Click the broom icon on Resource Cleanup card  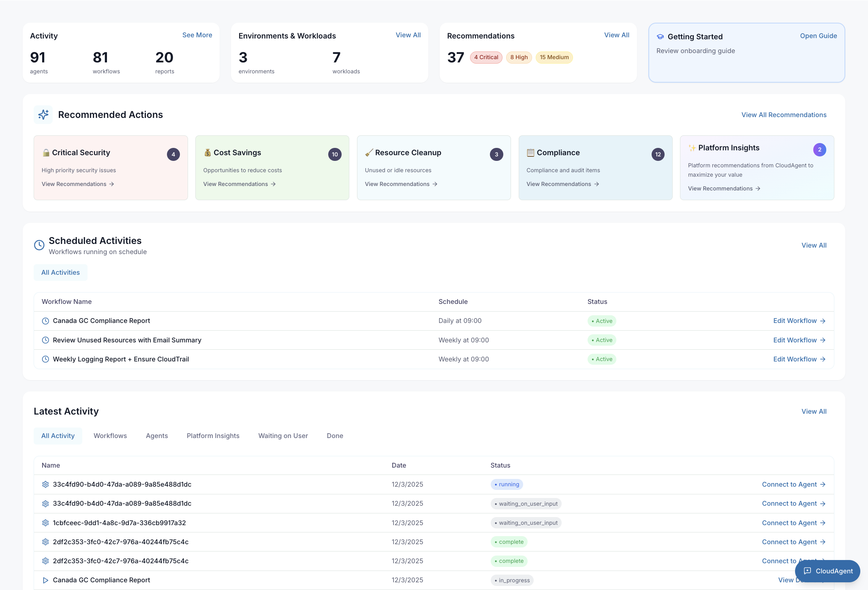pos(369,152)
